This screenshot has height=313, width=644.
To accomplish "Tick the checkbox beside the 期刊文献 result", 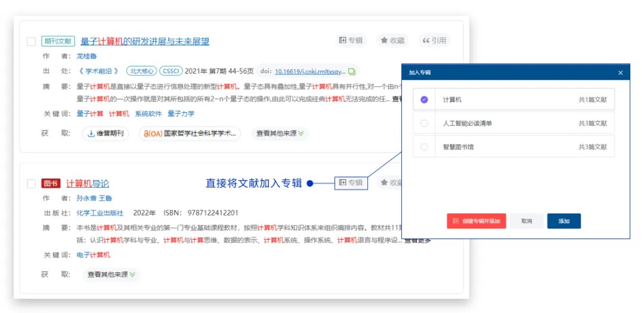I will coord(32,42).
